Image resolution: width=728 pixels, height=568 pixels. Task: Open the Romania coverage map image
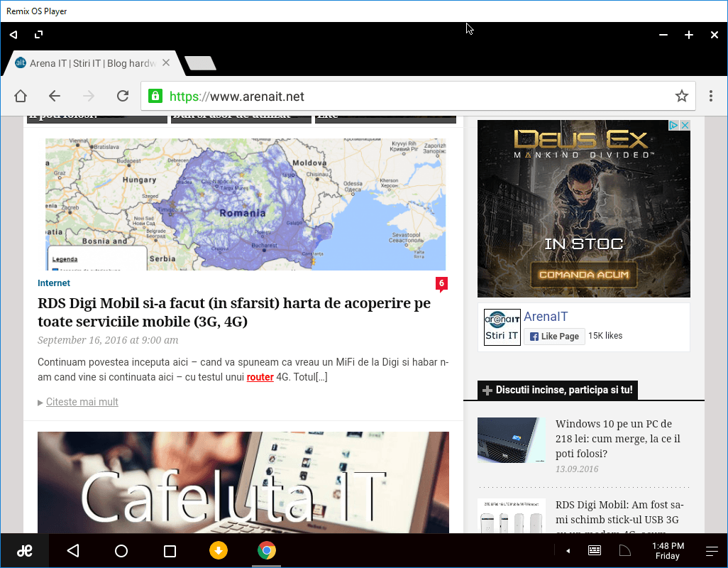245,204
